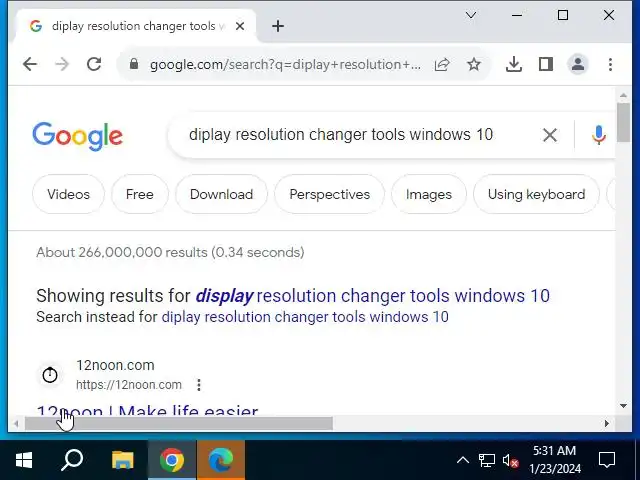Screen dimensions: 640x480
Task: Click the muted volume tray icon
Action: pos(510,461)
